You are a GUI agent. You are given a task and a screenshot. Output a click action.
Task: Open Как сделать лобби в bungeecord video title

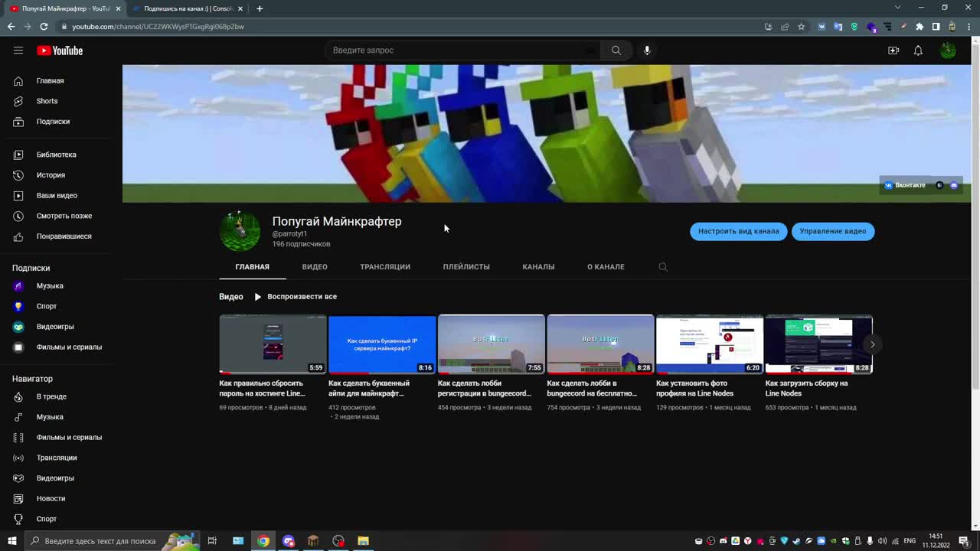[x=593, y=388]
